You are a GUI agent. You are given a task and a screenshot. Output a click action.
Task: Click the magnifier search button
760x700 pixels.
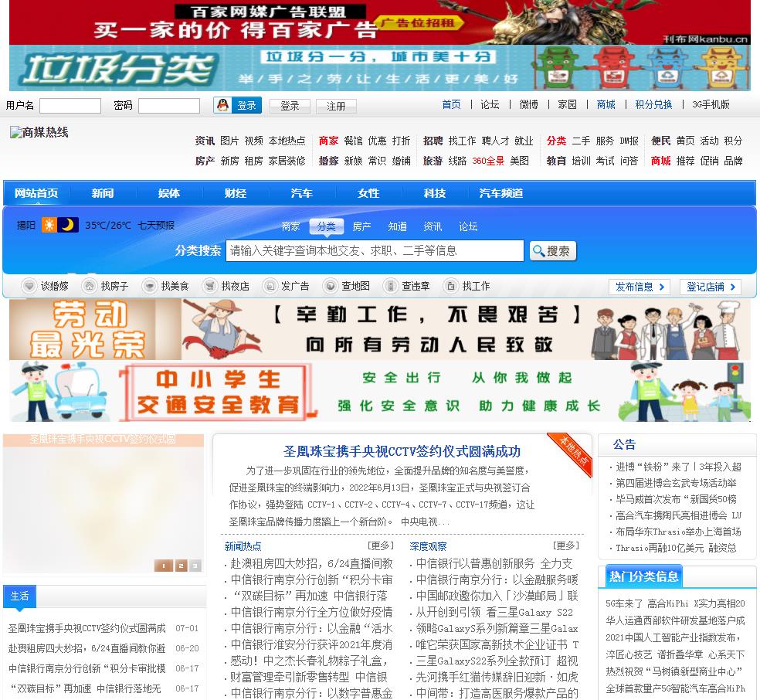[x=552, y=250]
